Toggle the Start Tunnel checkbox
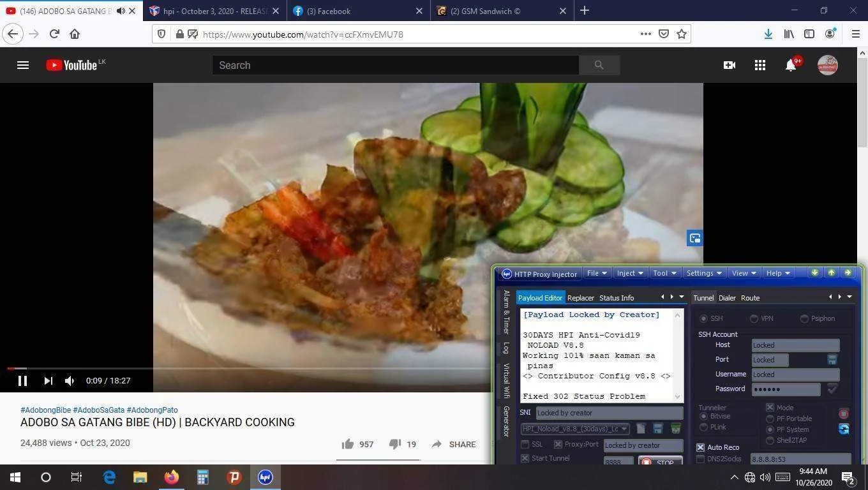Image resolution: width=868 pixels, height=490 pixels. [x=525, y=458]
